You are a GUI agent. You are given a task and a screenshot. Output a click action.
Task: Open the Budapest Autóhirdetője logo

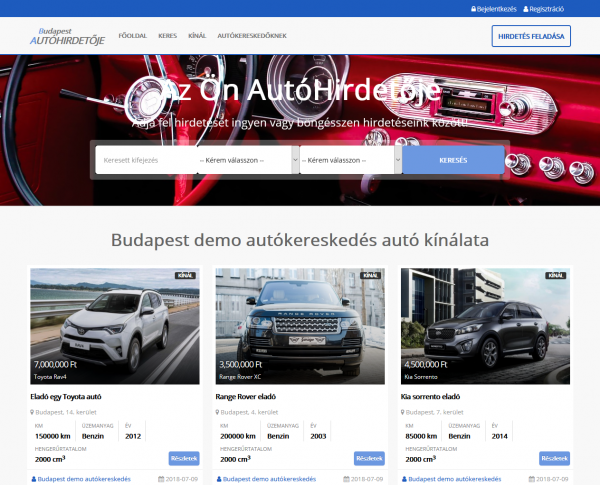tap(67, 36)
